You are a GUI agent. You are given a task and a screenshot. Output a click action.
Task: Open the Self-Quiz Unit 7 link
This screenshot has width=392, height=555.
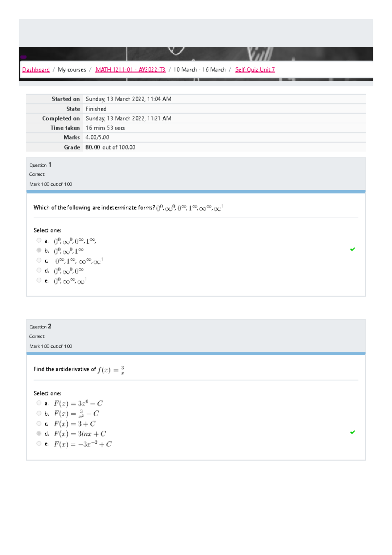point(255,70)
